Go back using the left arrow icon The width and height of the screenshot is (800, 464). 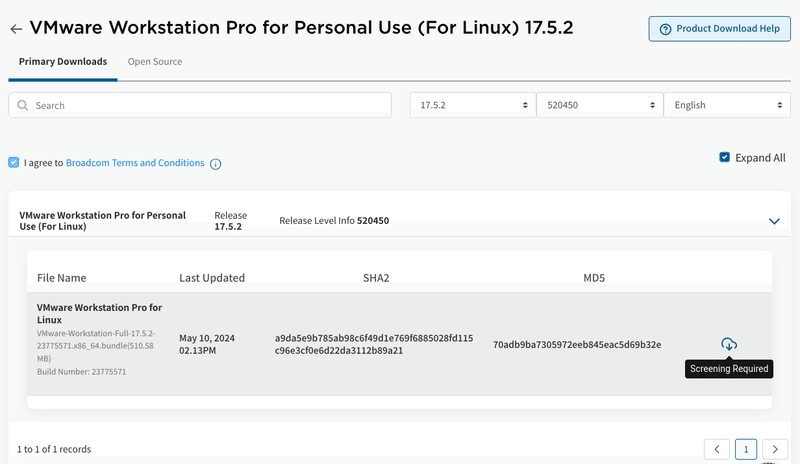(x=16, y=29)
